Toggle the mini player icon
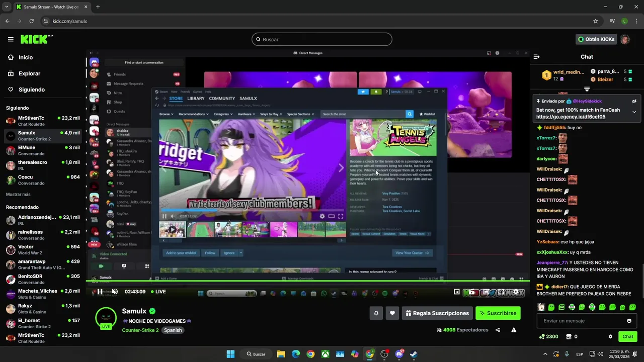644x362 pixels. pyautogui.click(x=457, y=292)
